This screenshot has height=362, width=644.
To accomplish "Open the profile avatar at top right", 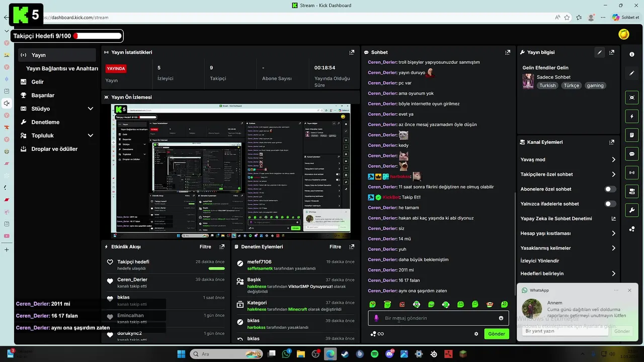I will pyautogui.click(x=624, y=34).
